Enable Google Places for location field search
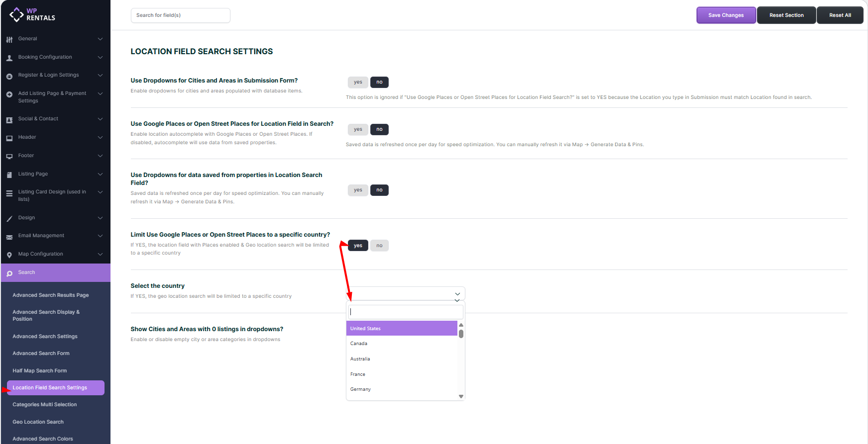This screenshot has width=868, height=444. pos(358,129)
